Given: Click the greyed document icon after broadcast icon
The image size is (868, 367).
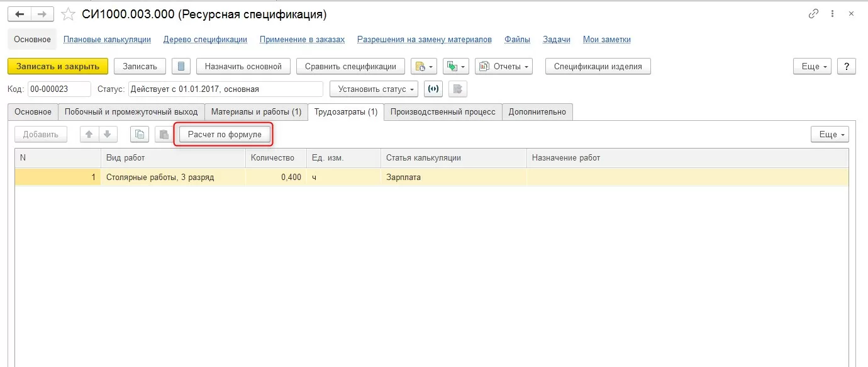Looking at the screenshot, I should [458, 89].
